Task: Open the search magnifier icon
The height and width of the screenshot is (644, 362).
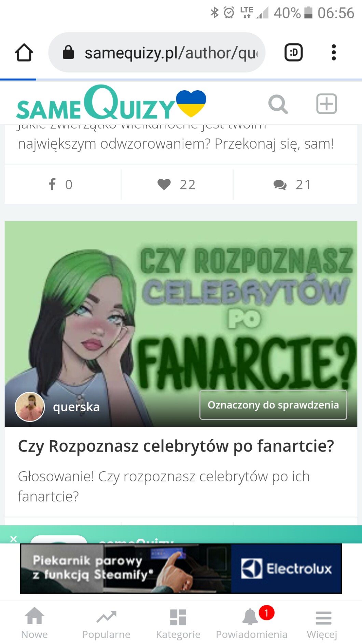Action: [x=278, y=104]
